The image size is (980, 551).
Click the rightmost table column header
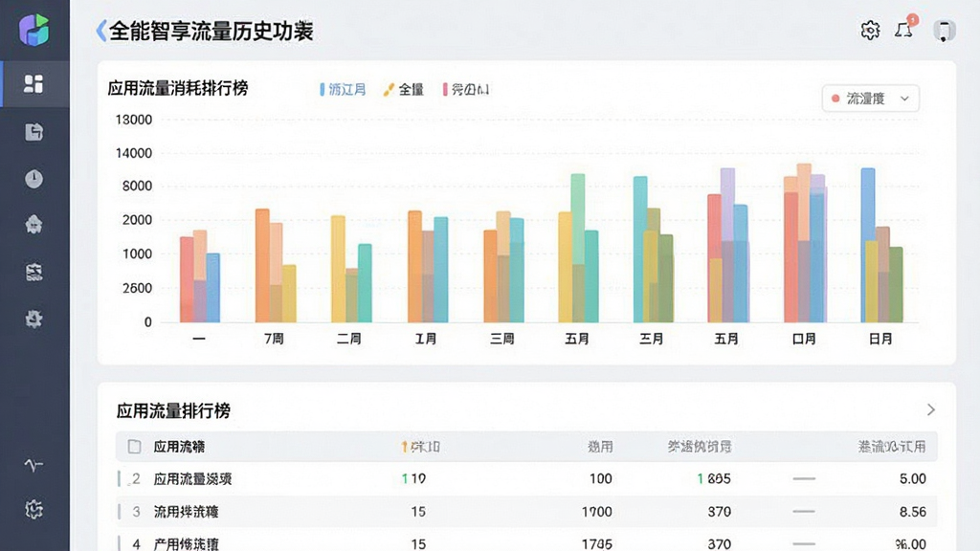pos(892,447)
